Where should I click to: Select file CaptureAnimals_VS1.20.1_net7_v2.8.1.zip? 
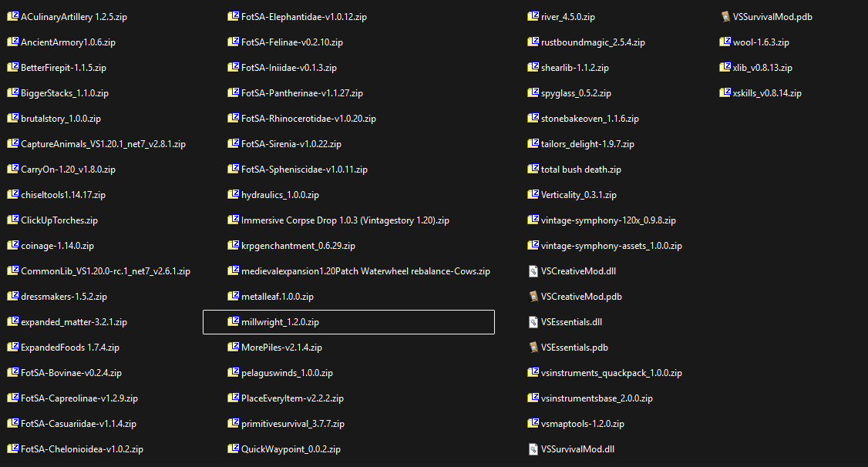coord(103,144)
